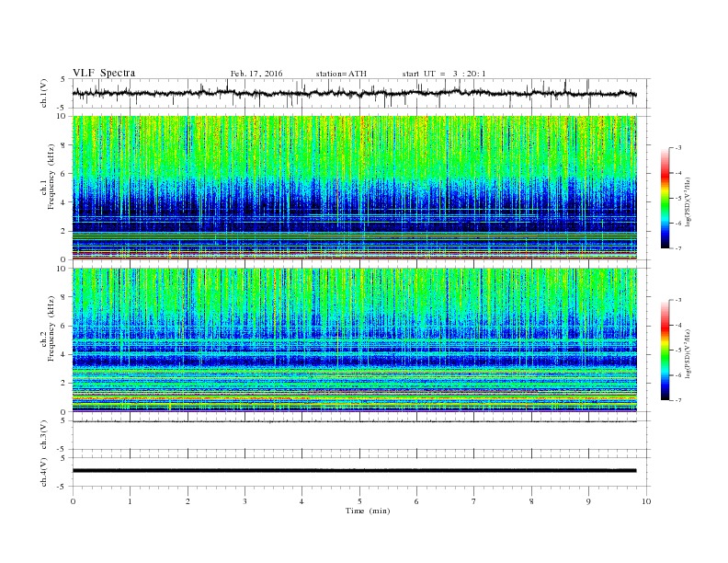Click the "3" tick on the Time axis

pyautogui.click(x=245, y=501)
